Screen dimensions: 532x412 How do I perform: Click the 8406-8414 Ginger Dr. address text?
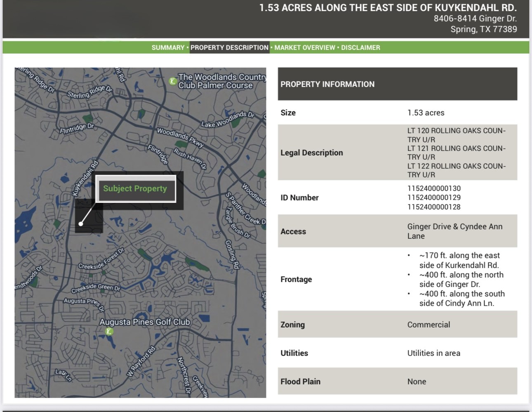(x=475, y=19)
